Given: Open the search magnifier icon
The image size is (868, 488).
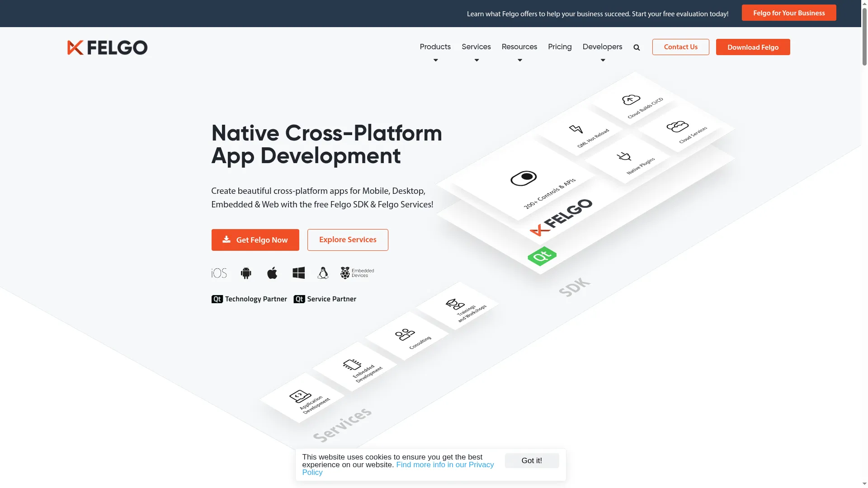Looking at the screenshot, I should pyautogui.click(x=637, y=47).
